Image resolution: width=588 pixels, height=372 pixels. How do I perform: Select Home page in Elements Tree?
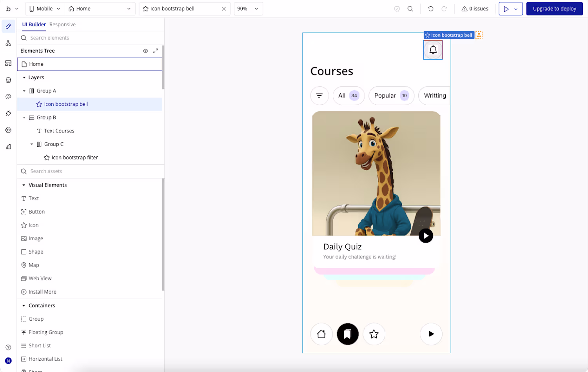90,64
